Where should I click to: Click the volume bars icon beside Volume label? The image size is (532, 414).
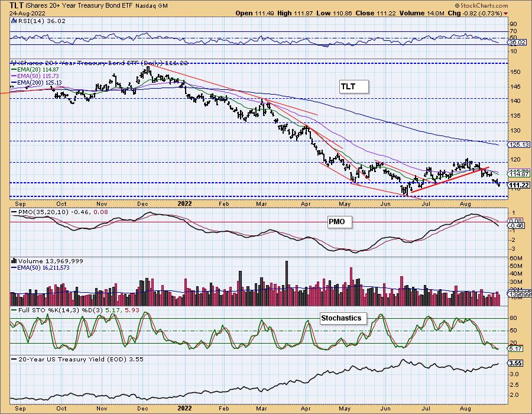click(x=14, y=261)
